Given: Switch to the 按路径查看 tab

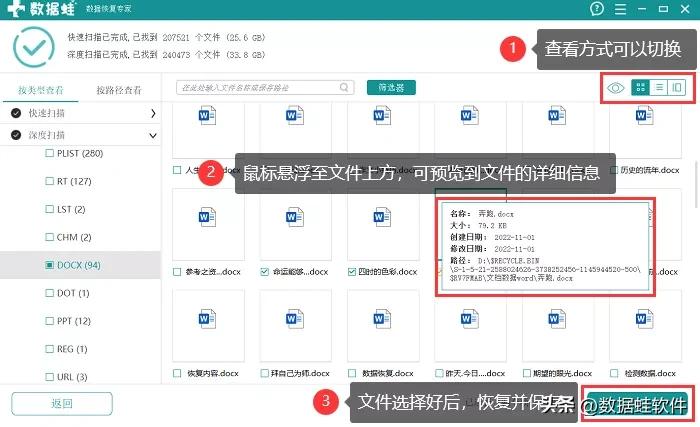Looking at the screenshot, I should tap(119, 90).
